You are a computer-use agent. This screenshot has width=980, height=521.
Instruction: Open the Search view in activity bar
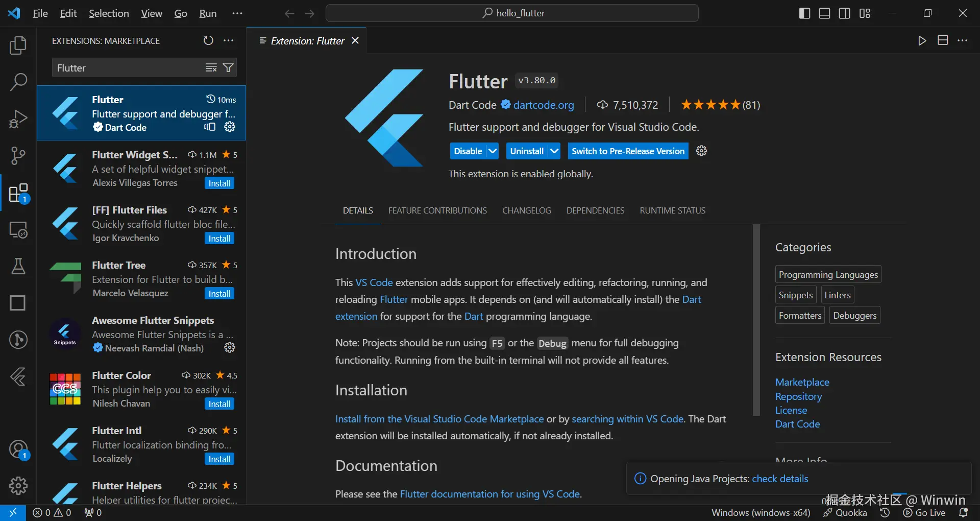pos(18,82)
